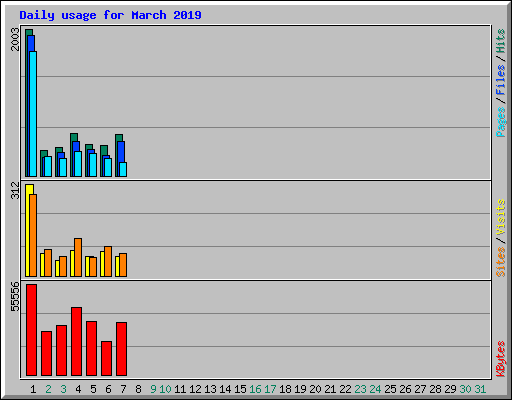Screen dimensions: 512x400
Task: Click the 55556 KBytes axis value
Action: (x=15, y=297)
